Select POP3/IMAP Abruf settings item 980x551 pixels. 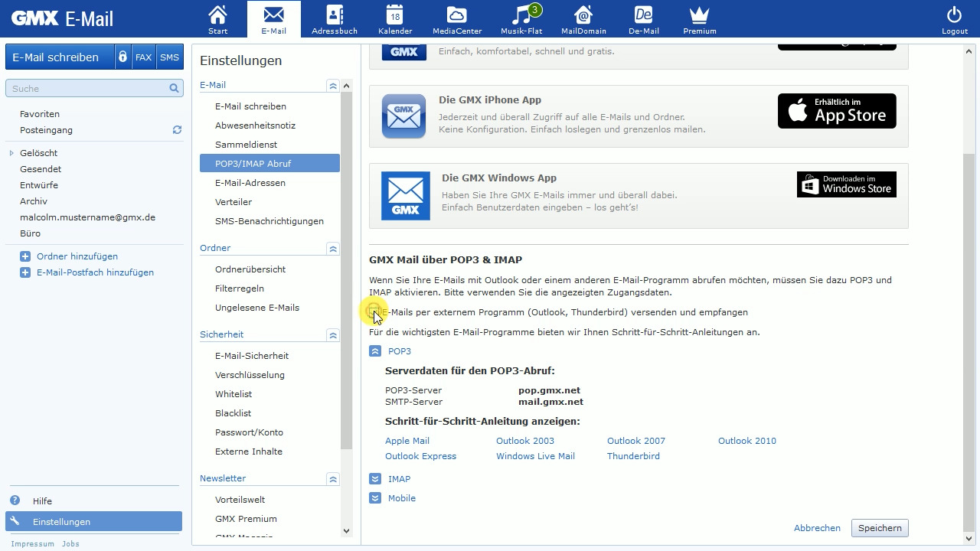tap(269, 164)
